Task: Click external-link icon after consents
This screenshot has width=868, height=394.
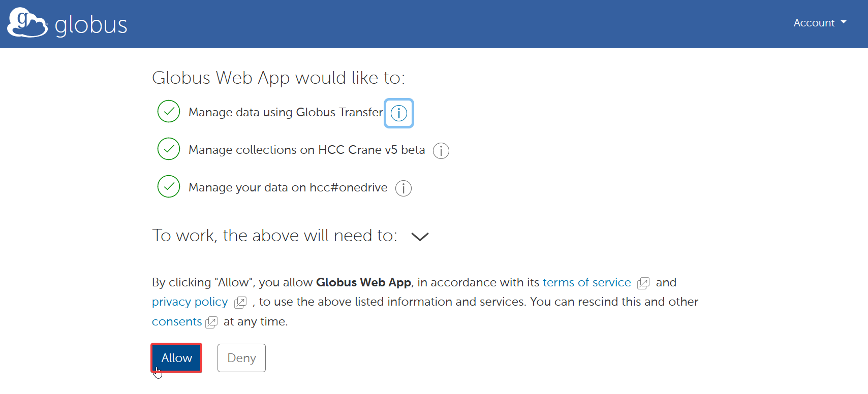Action: 211,322
